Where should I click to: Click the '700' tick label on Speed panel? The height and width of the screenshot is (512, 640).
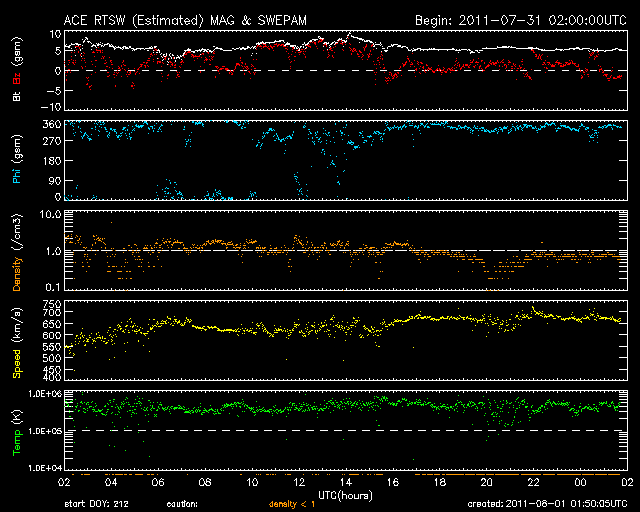(x=52, y=313)
